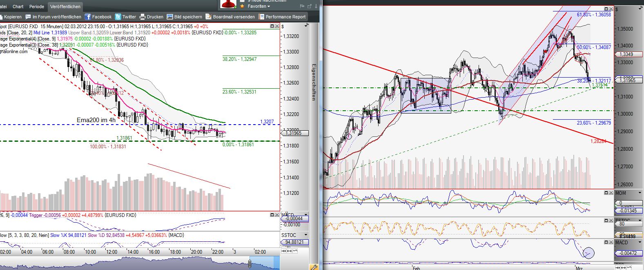Save chart image with Bild speichern
The image size is (644, 270).
pos(185,17)
